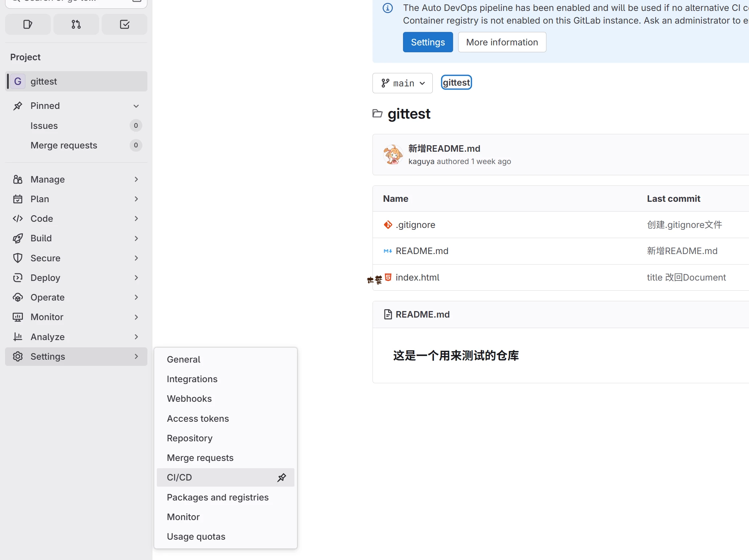This screenshot has width=749, height=560.
Task: Click the Deploy section icon
Action: click(18, 278)
